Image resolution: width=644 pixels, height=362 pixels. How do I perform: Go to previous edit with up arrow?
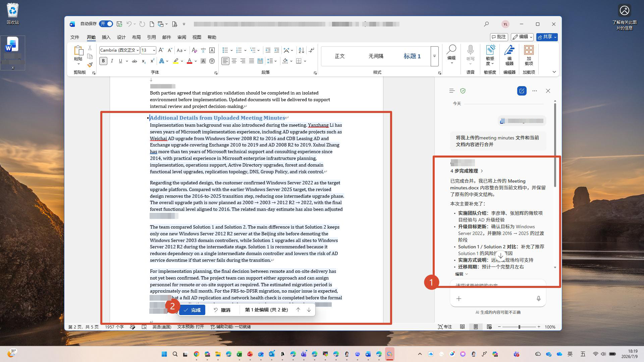[298, 310]
